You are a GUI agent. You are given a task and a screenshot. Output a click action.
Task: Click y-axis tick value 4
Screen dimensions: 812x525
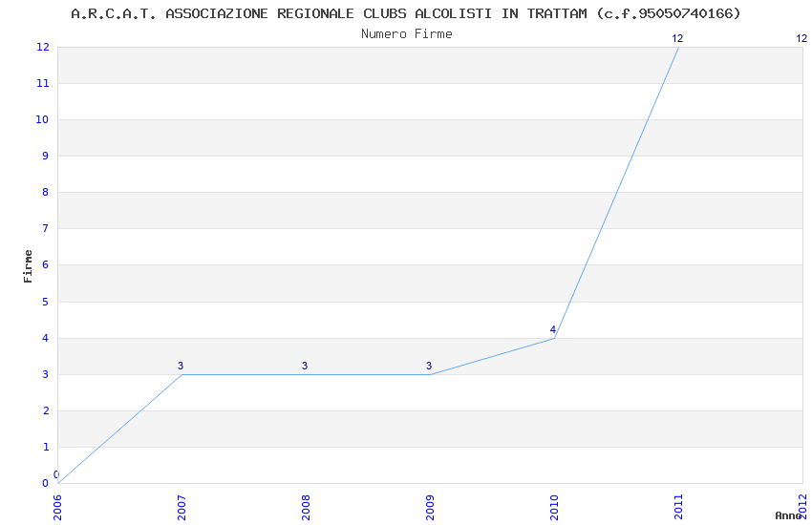point(46,338)
